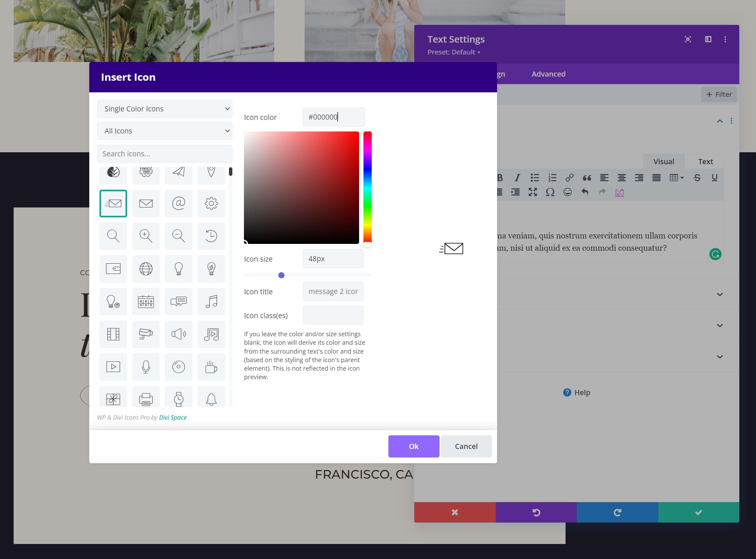756x559 pixels.
Task: Expand the Advanced tab in Text Settings
Action: 549,74
